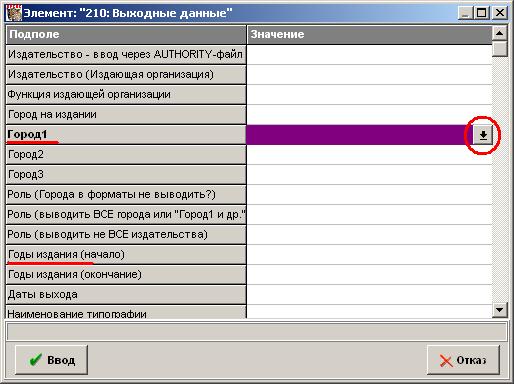
Task: Click the Город3 value cell
Action: pos(369,175)
